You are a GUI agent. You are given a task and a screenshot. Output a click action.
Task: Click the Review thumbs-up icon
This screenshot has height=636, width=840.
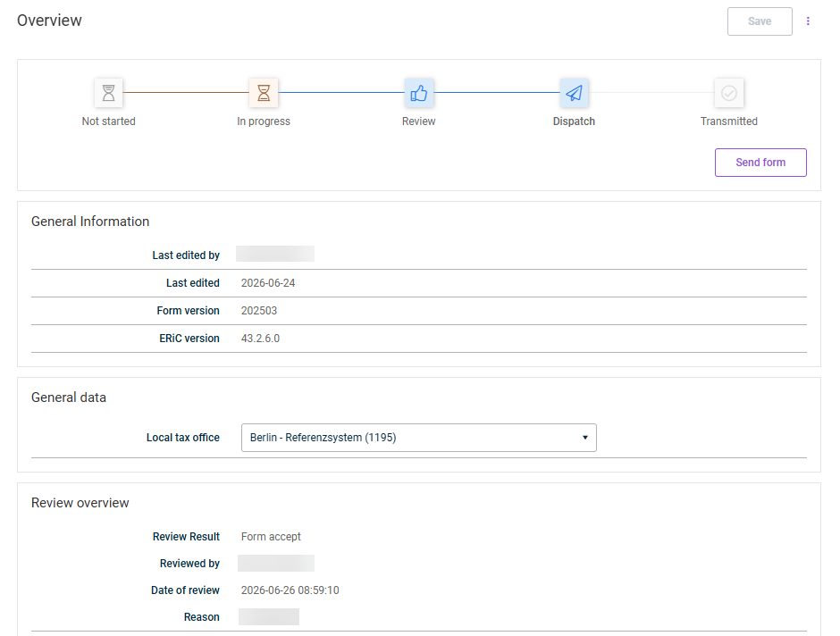[419, 93]
